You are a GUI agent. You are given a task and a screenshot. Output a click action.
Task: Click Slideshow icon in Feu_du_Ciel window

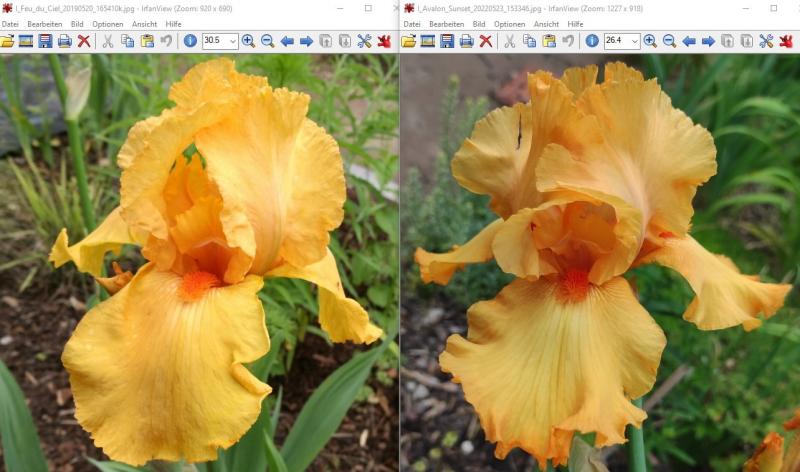pos(26,41)
